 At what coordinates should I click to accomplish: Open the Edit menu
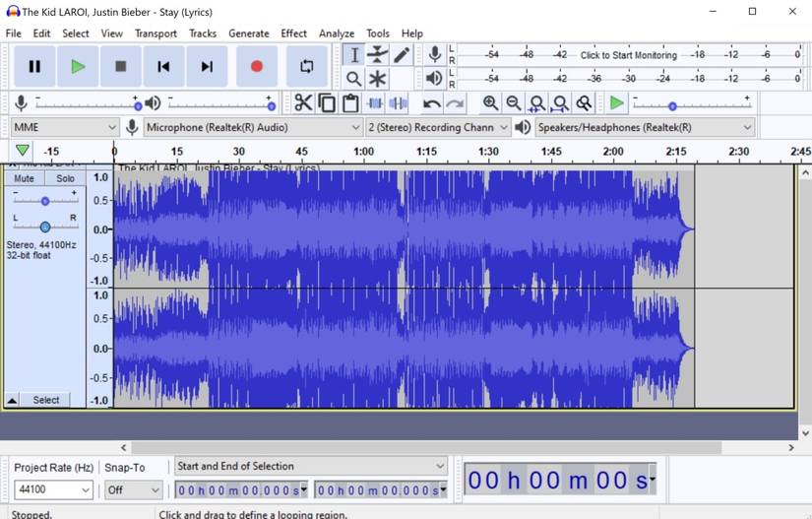(x=41, y=33)
